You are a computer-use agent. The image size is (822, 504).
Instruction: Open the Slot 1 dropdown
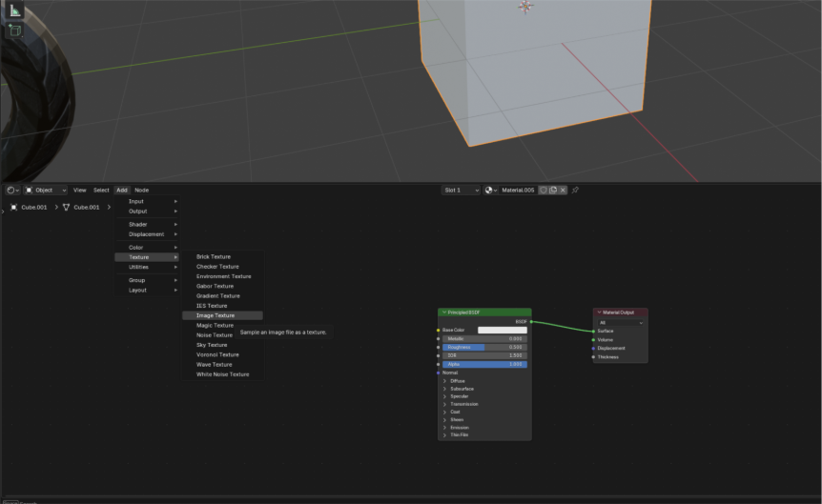461,190
